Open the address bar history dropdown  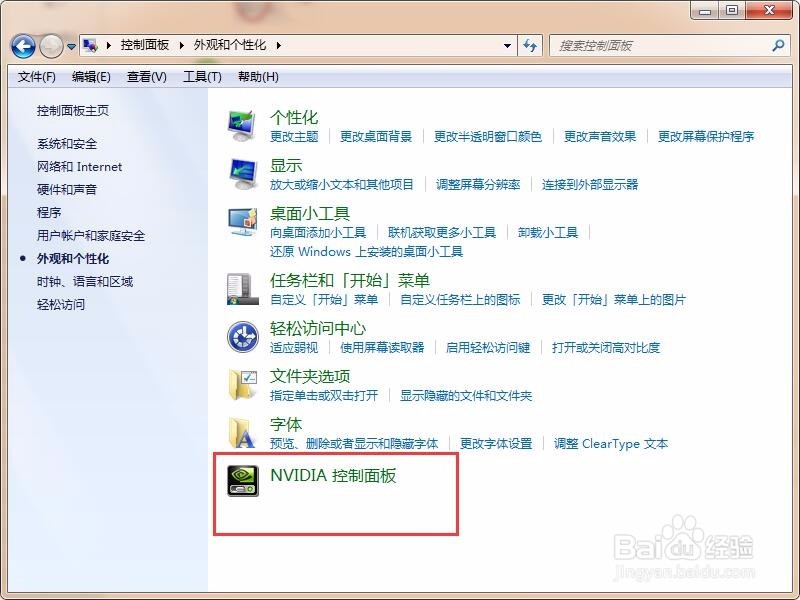(x=507, y=45)
